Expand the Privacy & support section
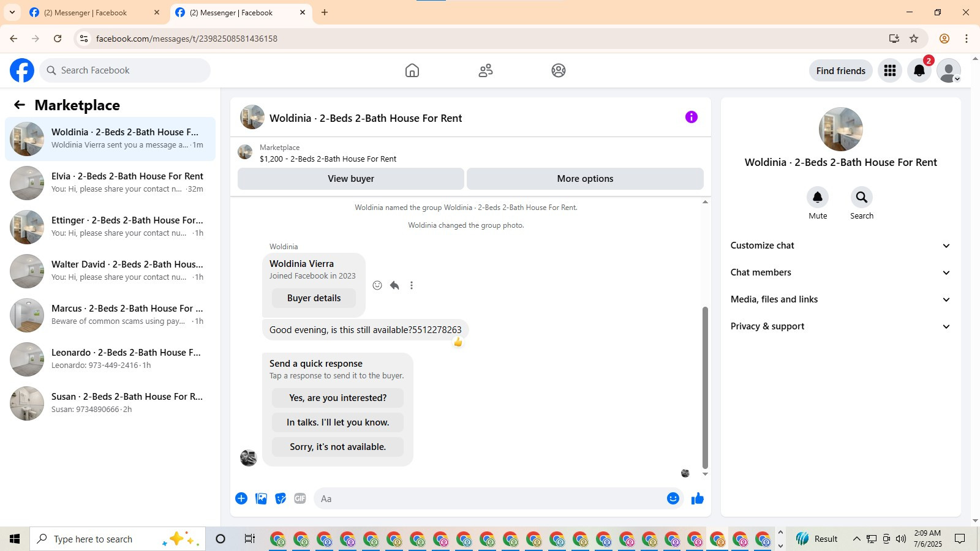Viewport: 980px width, 551px height. (x=840, y=326)
